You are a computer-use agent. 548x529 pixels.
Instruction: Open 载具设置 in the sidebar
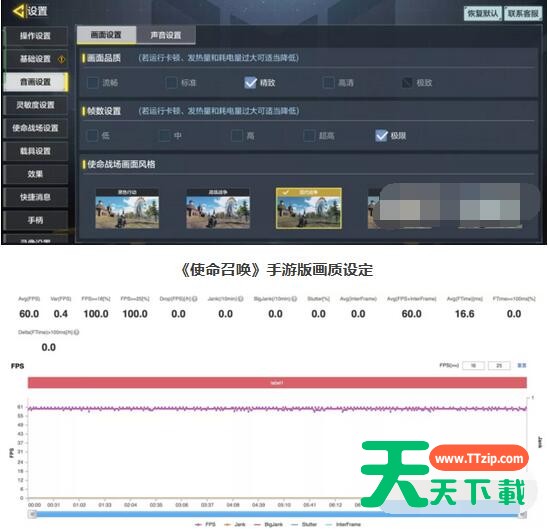35,151
